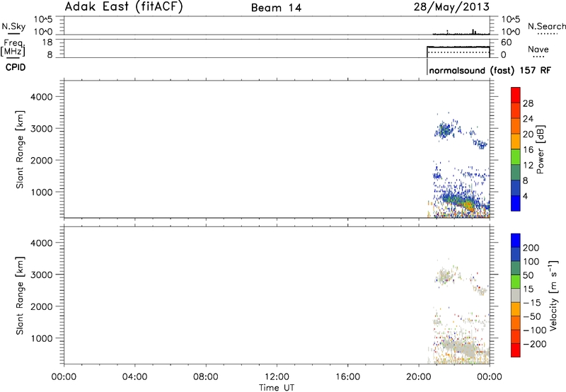
Task: Click the 'Adak East (fitACF)' title
Action: tap(123, 6)
